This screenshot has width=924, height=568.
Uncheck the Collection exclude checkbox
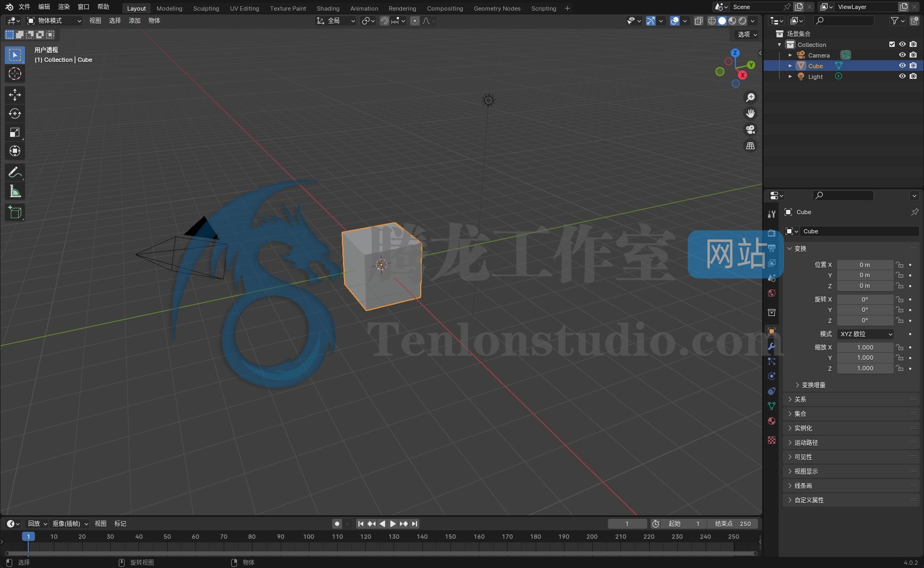892,44
